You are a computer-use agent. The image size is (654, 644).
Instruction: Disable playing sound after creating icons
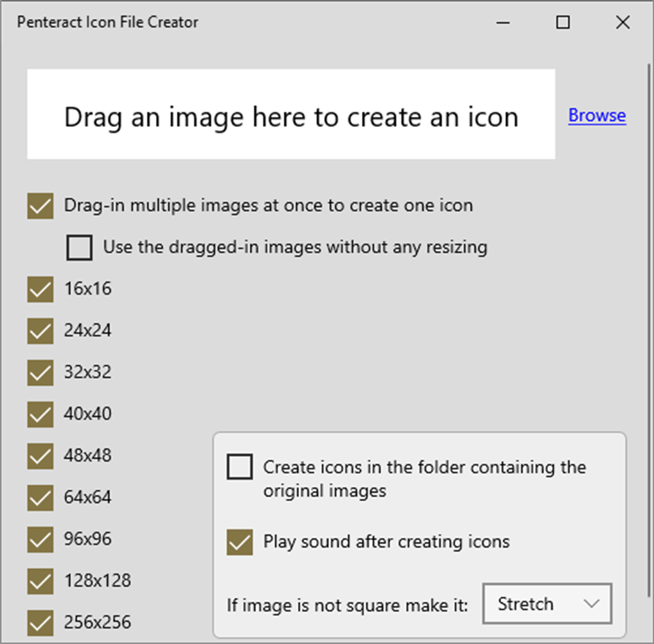[x=239, y=542]
